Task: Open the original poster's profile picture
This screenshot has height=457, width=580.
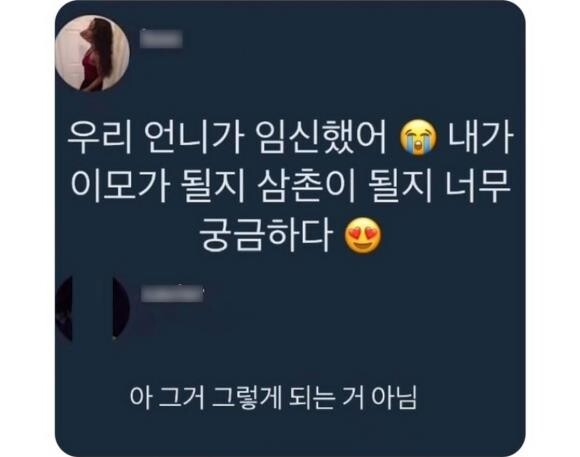Action: (x=92, y=53)
